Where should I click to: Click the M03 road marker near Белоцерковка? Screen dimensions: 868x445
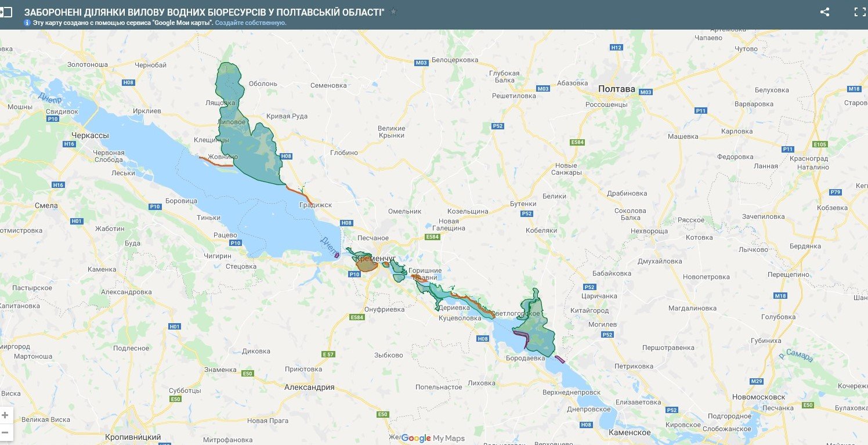point(421,63)
